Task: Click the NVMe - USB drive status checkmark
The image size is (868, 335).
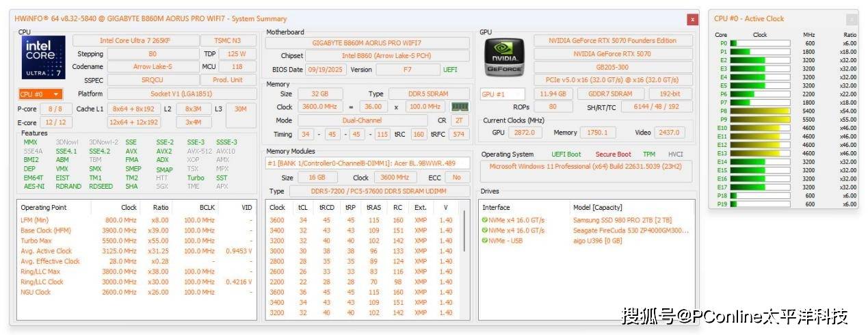Action: 484,241
